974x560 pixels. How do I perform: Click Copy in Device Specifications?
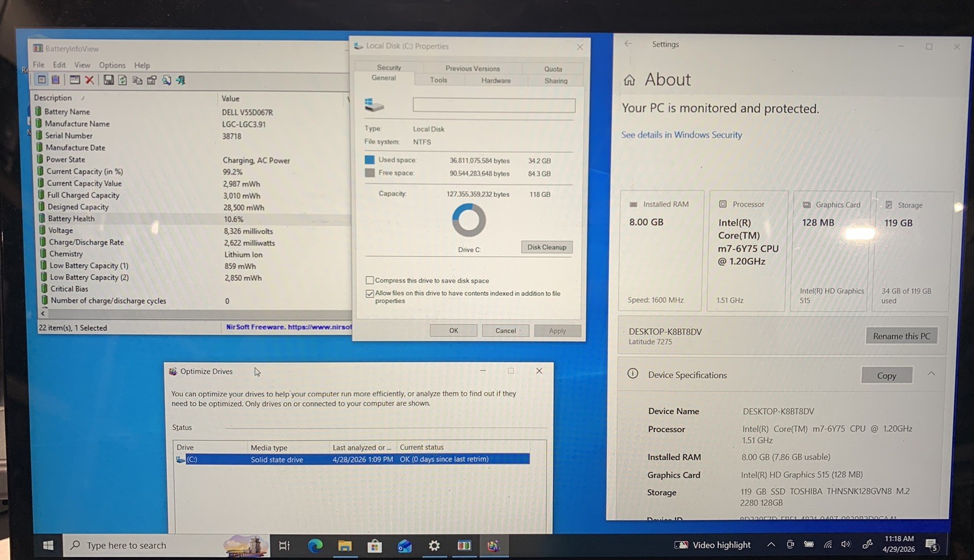click(x=886, y=376)
